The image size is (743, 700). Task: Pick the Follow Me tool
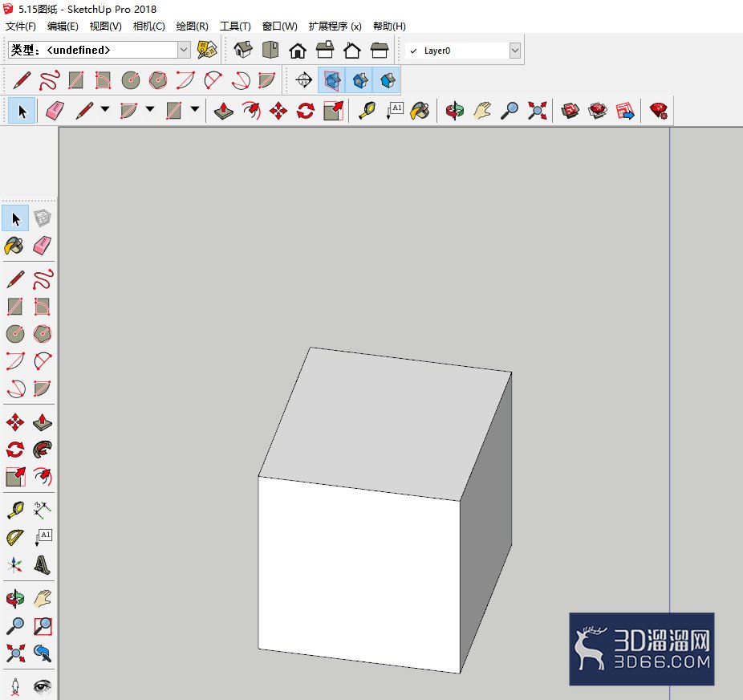coord(43,450)
